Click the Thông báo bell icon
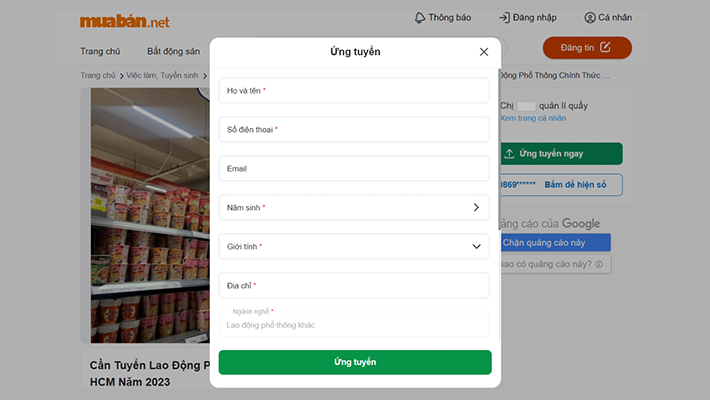Screen dimensions: 710x400 [x=420, y=18]
